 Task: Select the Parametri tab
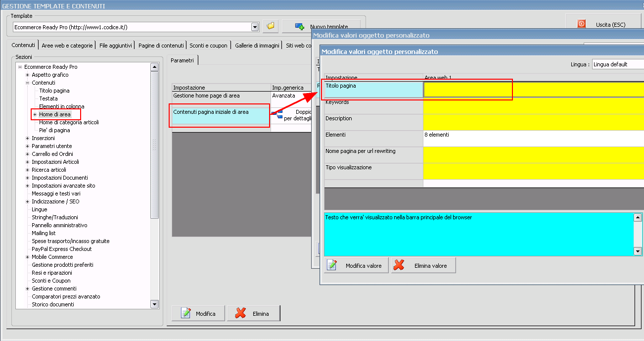point(183,60)
